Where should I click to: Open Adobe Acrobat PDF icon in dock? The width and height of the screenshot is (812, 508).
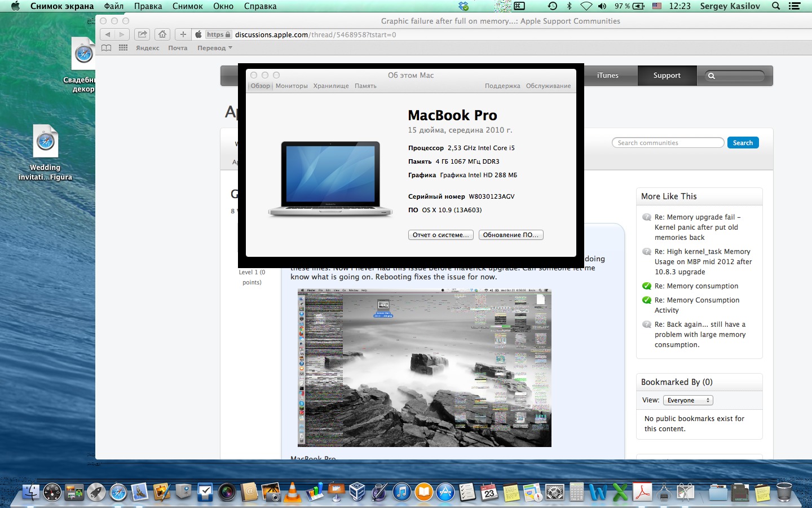point(642,492)
